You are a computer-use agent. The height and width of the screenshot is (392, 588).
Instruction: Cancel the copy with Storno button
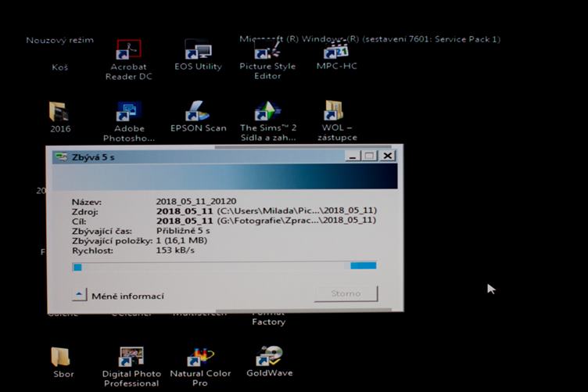(346, 293)
